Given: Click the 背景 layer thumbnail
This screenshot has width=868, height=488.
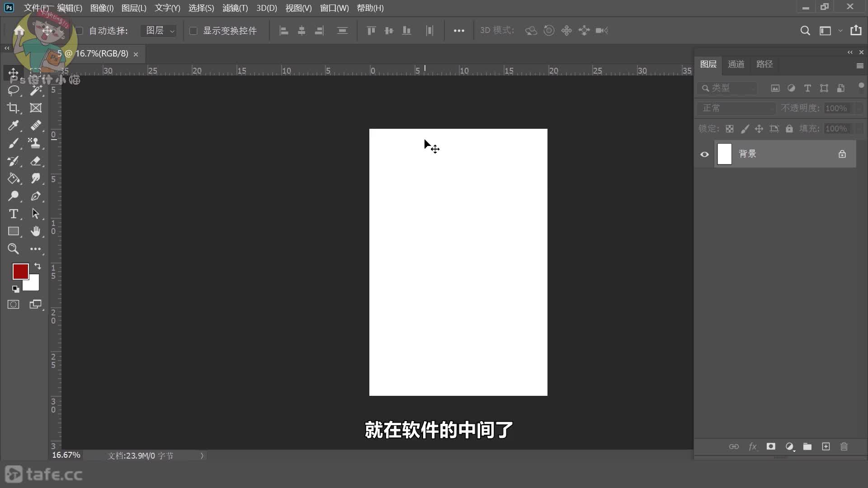Looking at the screenshot, I should (x=724, y=154).
